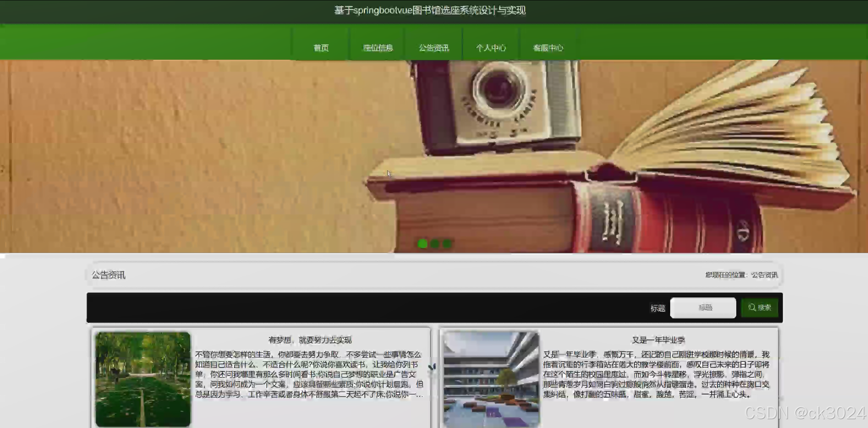Screen dimensions: 868x428
Task: Click the camera and books banner image
Action: pos(500,154)
